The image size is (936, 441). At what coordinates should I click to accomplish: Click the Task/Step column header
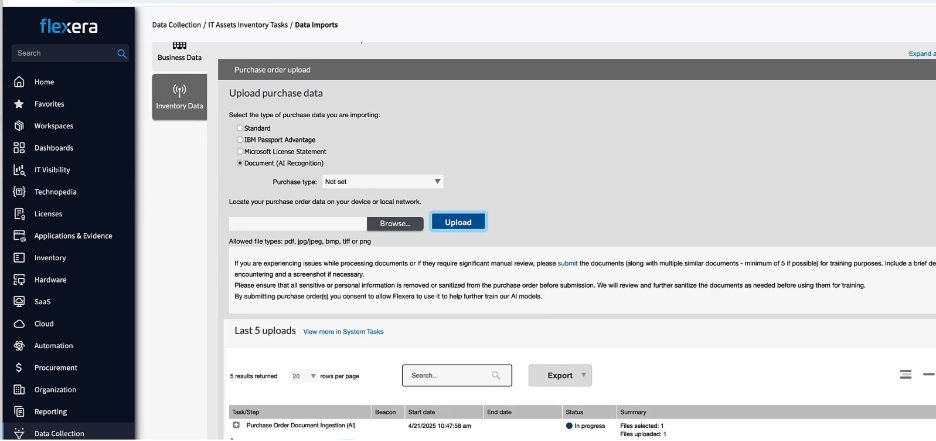(x=300, y=412)
